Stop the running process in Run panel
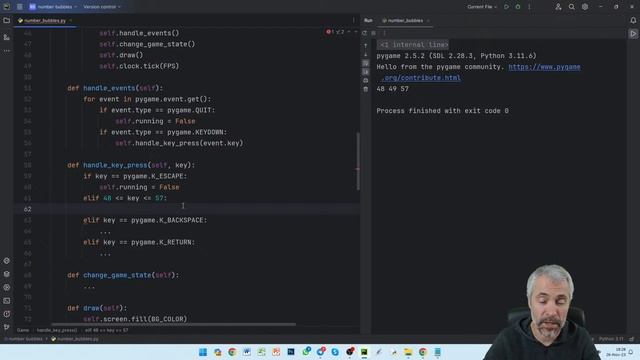 [373, 33]
